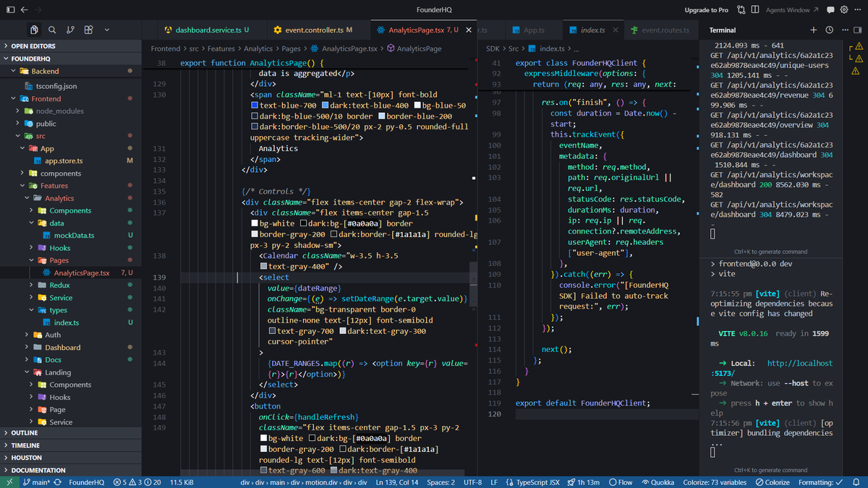Open the Agents Window link
Screen dimensions: 868x488
[x=792, y=10]
